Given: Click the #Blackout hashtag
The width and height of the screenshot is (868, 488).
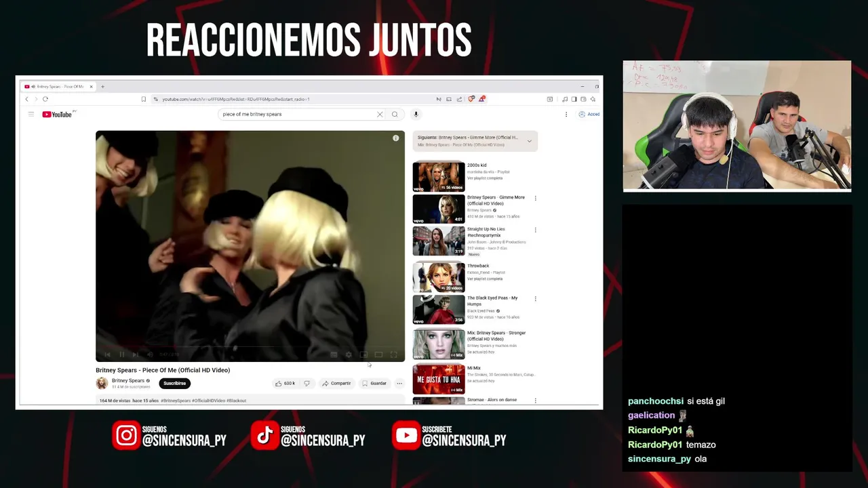Looking at the screenshot, I should point(237,401).
